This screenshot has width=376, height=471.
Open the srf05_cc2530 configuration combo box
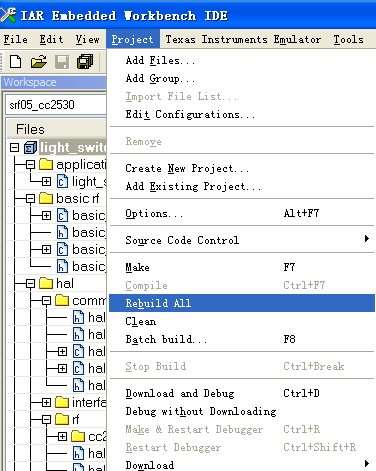pyautogui.click(x=55, y=105)
